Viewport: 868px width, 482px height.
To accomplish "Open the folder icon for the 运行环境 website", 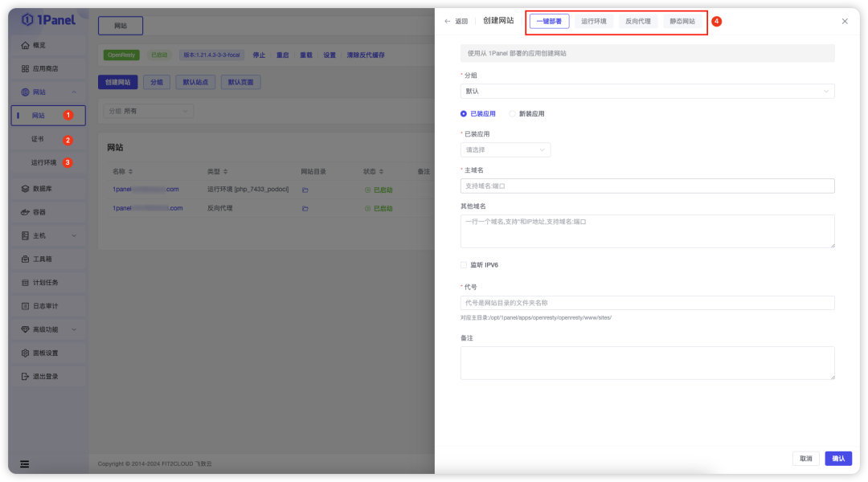I will (305, 189).
